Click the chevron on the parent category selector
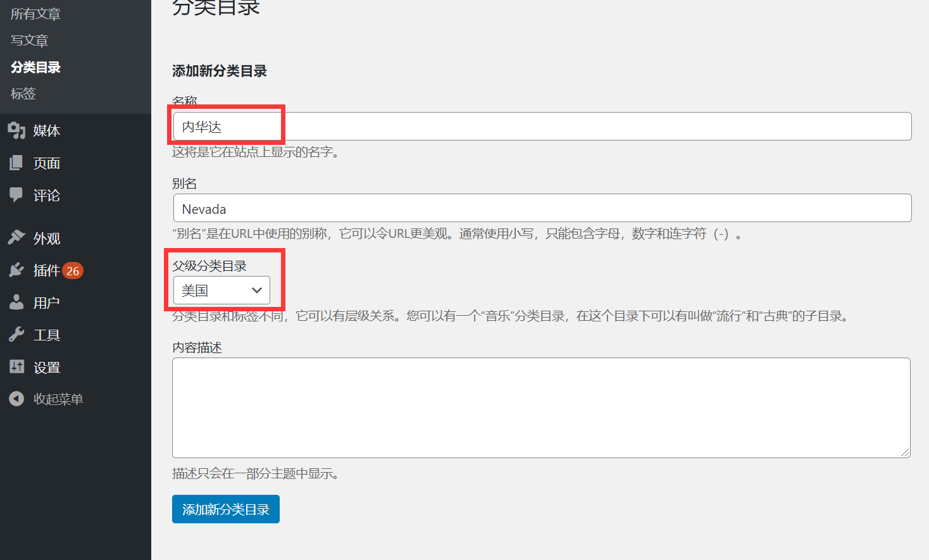Screen dimensions: 929x560 point(257,290)
